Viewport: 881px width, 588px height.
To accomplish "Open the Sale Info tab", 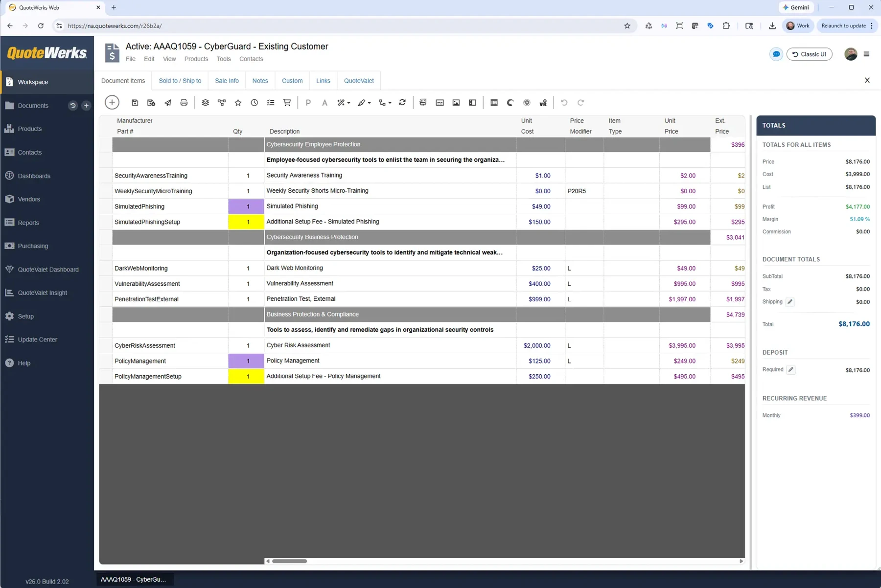I will point(227,81).
